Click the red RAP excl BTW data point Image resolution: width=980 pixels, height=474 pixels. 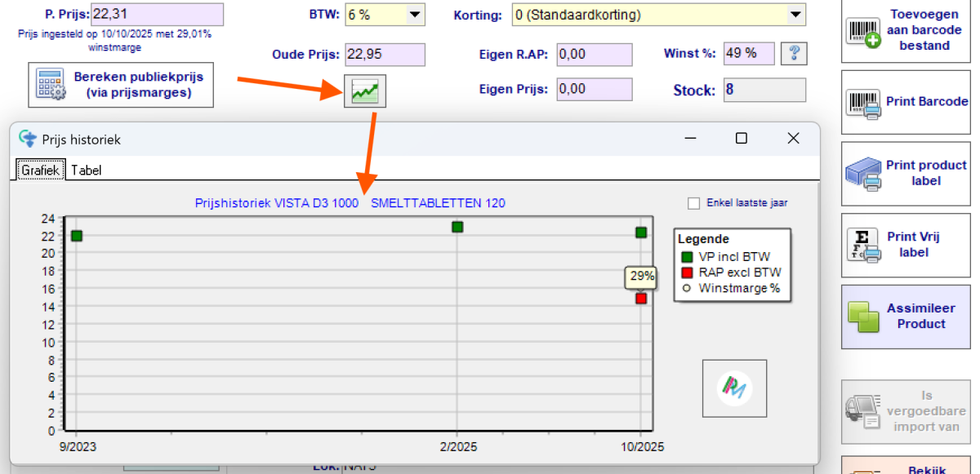[641, 299]
